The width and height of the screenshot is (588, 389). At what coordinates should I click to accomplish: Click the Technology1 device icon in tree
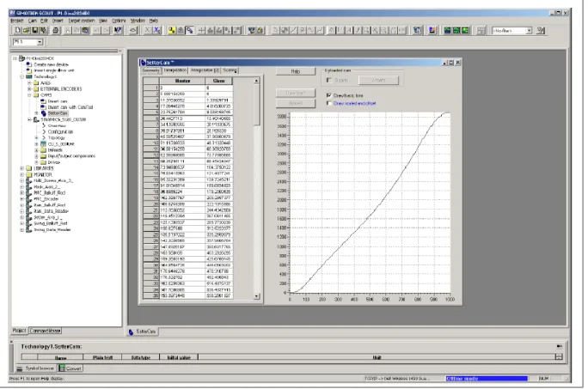[x=29, y=76]
